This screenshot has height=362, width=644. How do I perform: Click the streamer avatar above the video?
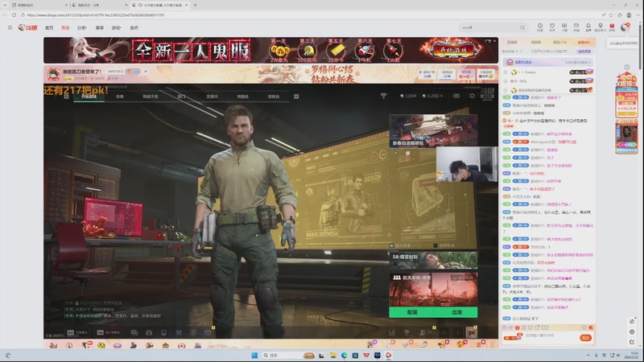click(53, 74)
